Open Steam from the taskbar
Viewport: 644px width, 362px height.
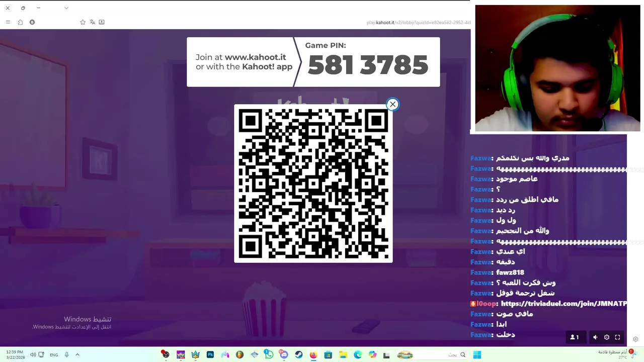coord(298,354)
